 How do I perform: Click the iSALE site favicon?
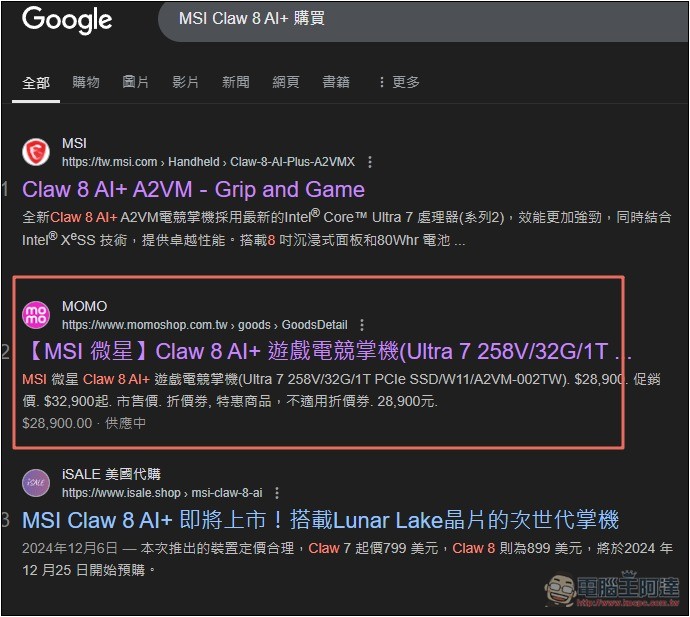coord(36,483)
